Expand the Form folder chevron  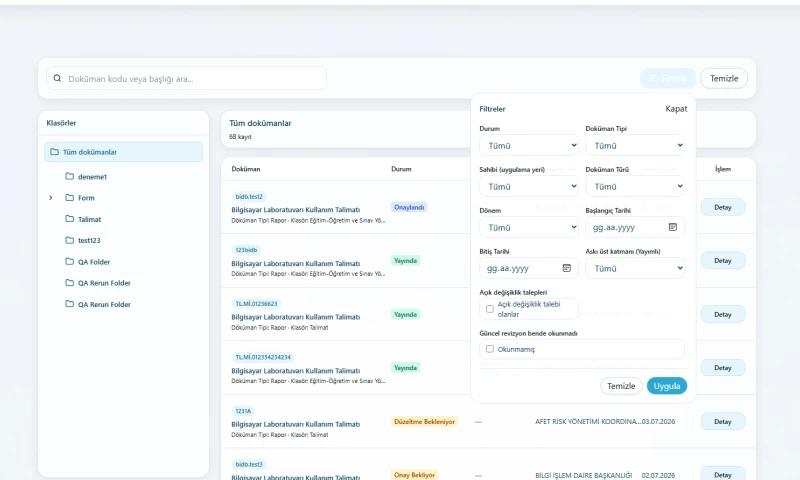[51, 197]
